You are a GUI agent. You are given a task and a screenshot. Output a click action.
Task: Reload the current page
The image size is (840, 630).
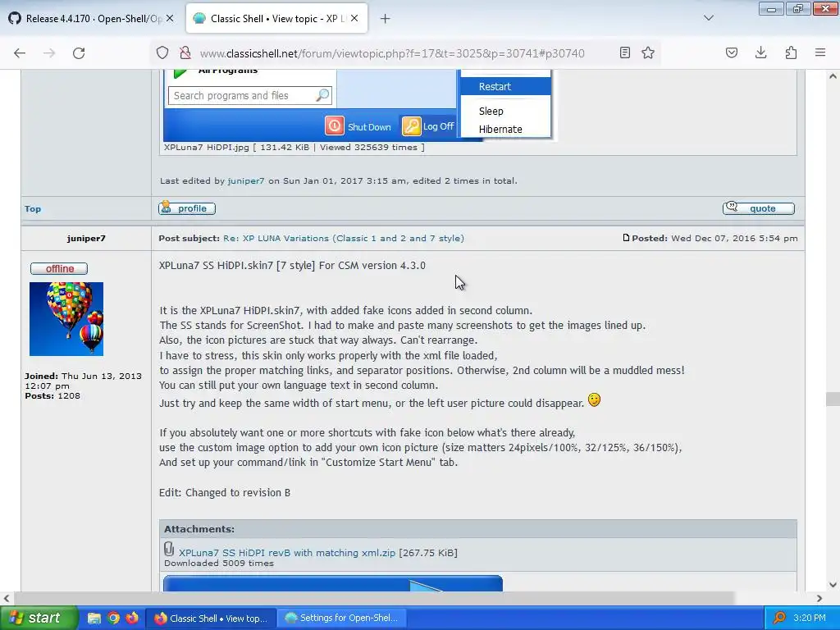pos(79,53)
